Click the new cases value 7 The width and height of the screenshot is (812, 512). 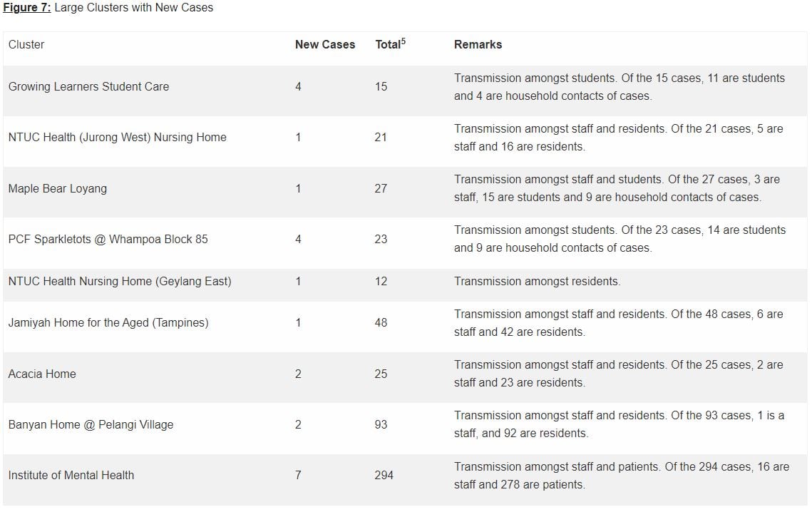pyautogui.click(x=298, y=475)
